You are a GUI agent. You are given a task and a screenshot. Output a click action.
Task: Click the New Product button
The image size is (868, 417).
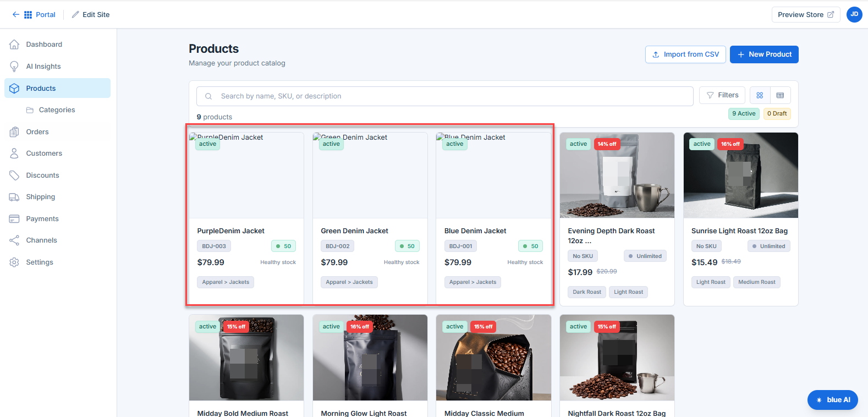point(764,54)
